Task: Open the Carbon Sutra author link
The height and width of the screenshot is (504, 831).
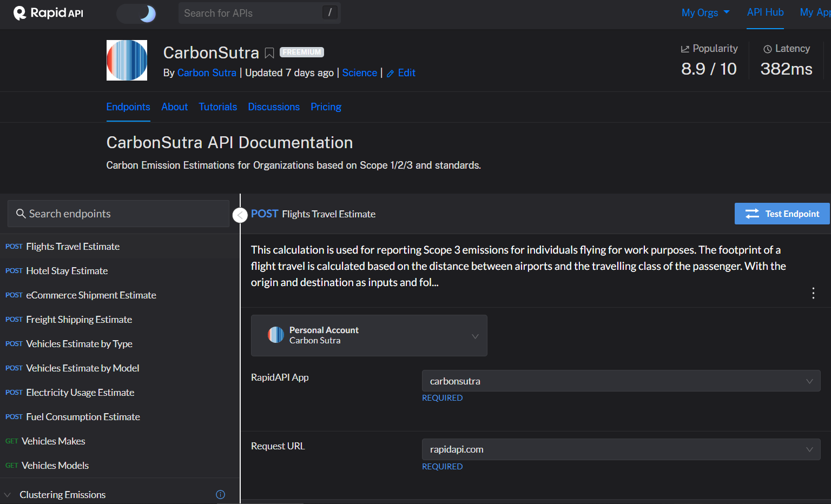Action: 207,73
